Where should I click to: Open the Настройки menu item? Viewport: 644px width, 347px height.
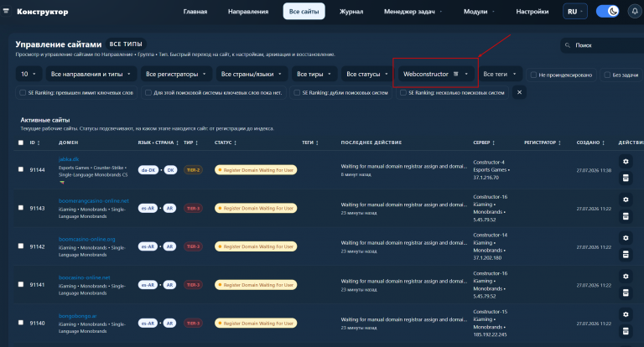pyautogui.click(x=532, y=12)
